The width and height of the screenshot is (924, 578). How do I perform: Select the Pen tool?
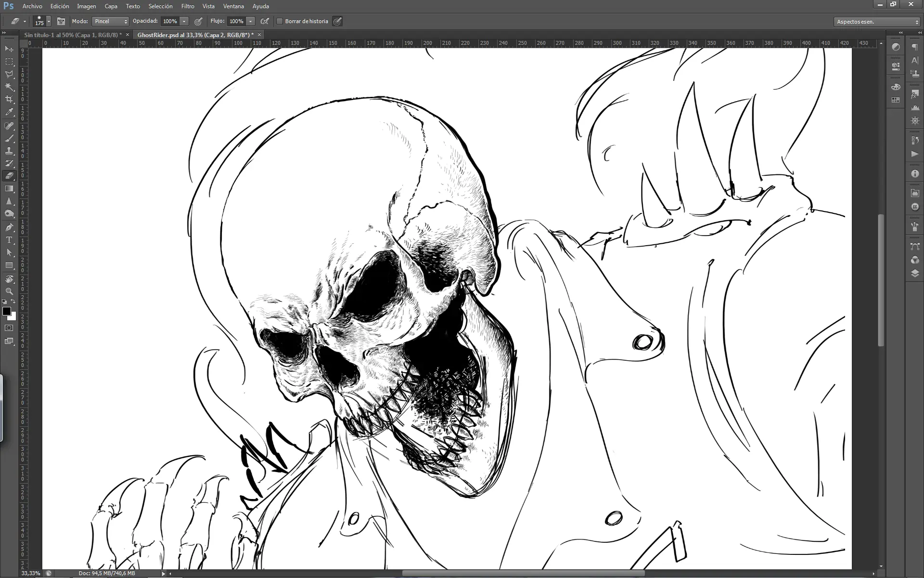(x=9, y=227)
